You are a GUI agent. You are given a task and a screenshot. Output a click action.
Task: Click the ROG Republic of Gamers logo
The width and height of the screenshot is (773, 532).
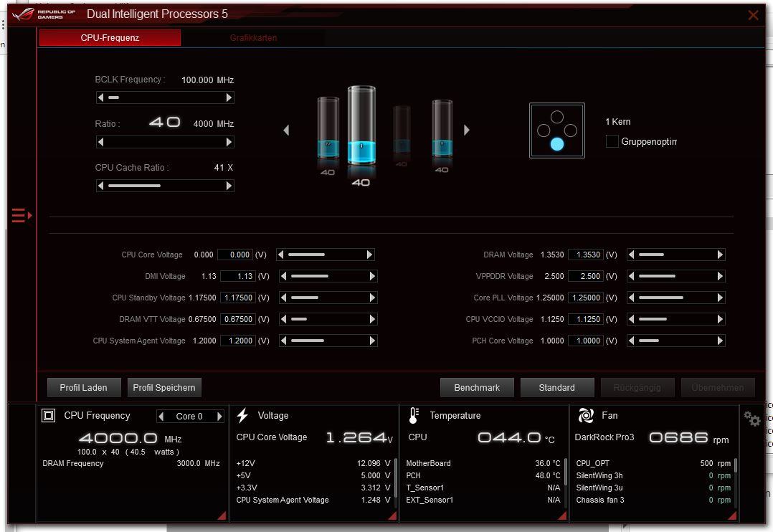[x=43, y=14]
